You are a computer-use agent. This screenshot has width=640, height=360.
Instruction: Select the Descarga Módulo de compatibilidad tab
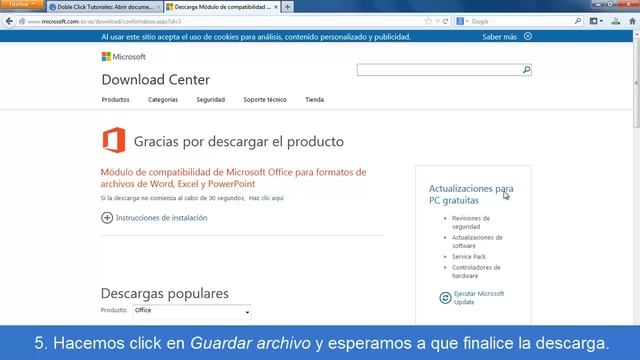pyautogui.click(x=222, y=7)
